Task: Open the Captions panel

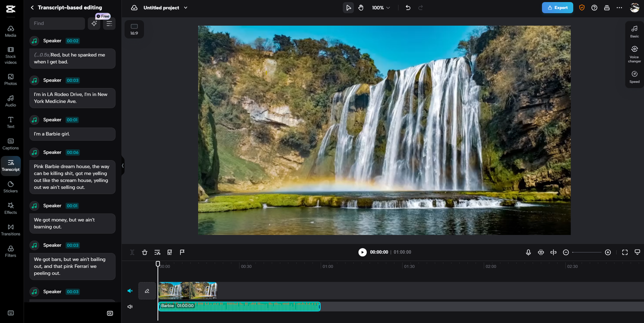Action: (x=11, y=144)
